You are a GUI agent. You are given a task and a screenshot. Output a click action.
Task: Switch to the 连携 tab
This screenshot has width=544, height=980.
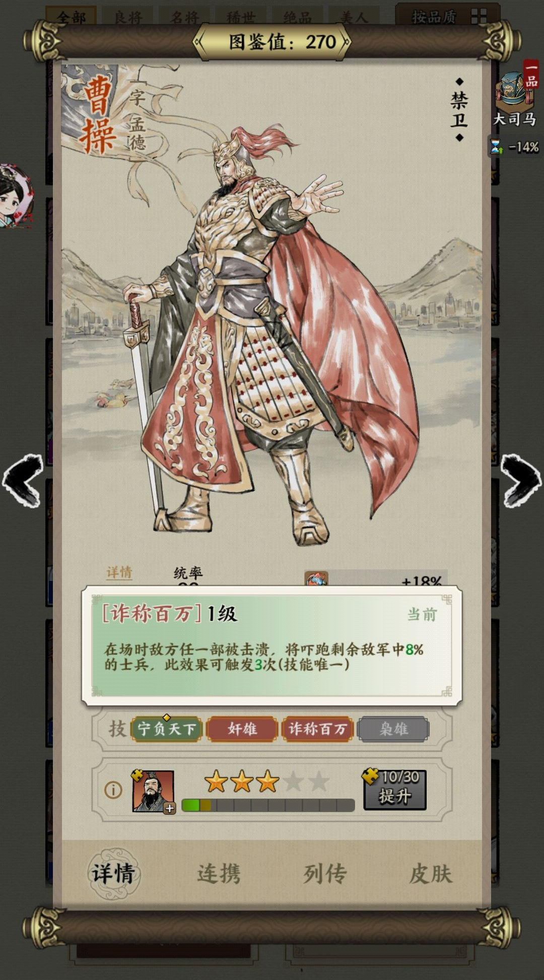[219, 873]
